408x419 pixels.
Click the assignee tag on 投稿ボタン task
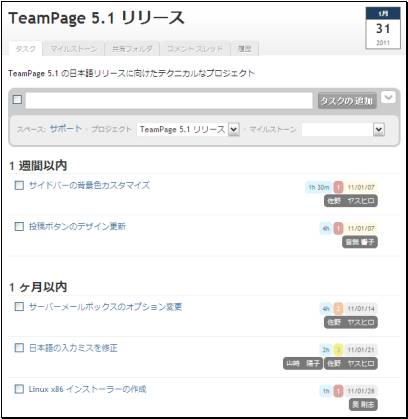(360, 242)
